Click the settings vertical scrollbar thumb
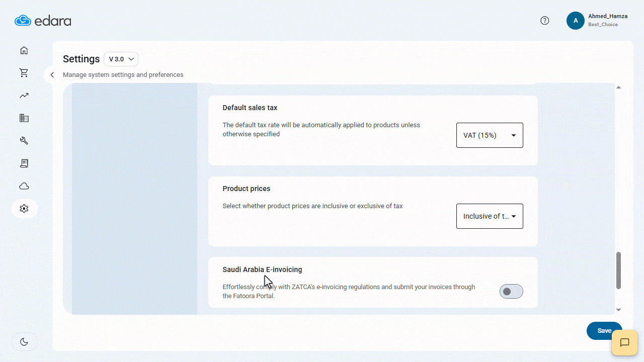 coord(619,270)
